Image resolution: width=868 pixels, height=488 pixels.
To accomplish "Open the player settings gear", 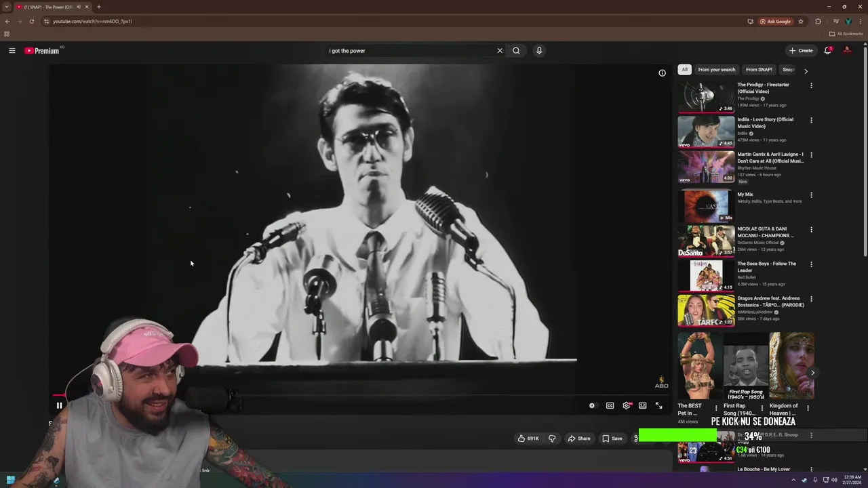I will tap(627, 406).
